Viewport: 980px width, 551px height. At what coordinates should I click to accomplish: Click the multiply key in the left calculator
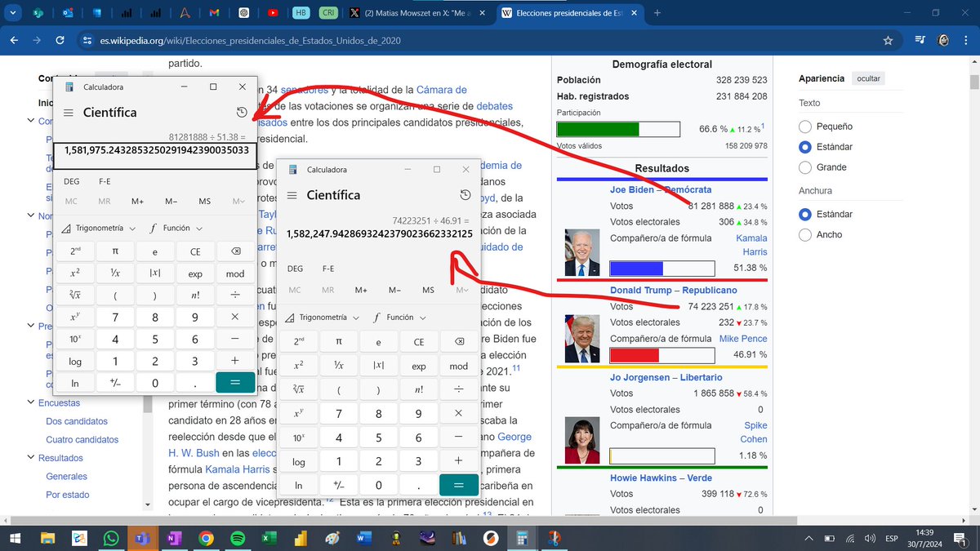coord(235,317)
